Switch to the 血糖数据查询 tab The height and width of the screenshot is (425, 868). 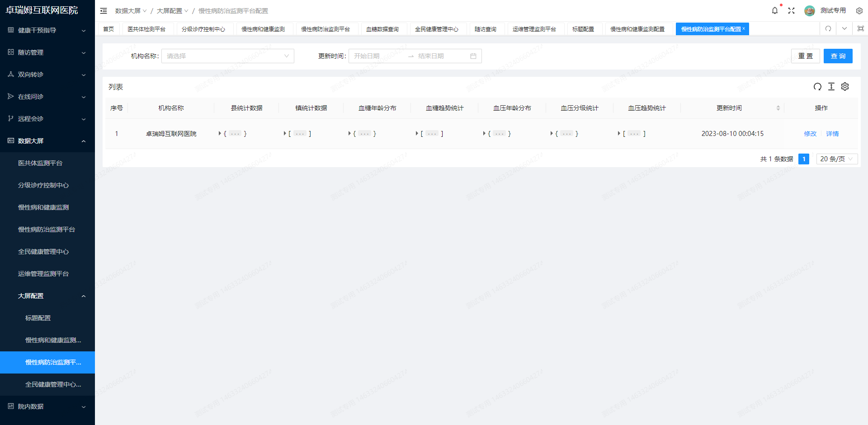tap(382, 28)
